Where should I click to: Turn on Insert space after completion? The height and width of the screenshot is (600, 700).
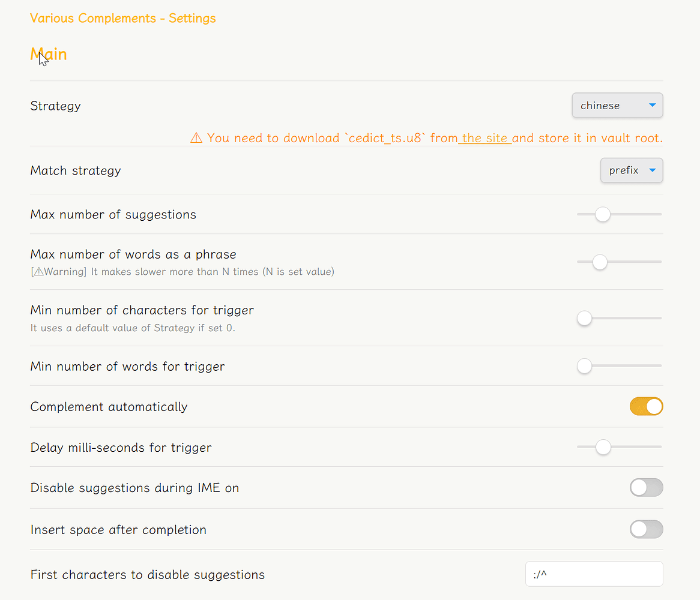click(x=646, y=529)
